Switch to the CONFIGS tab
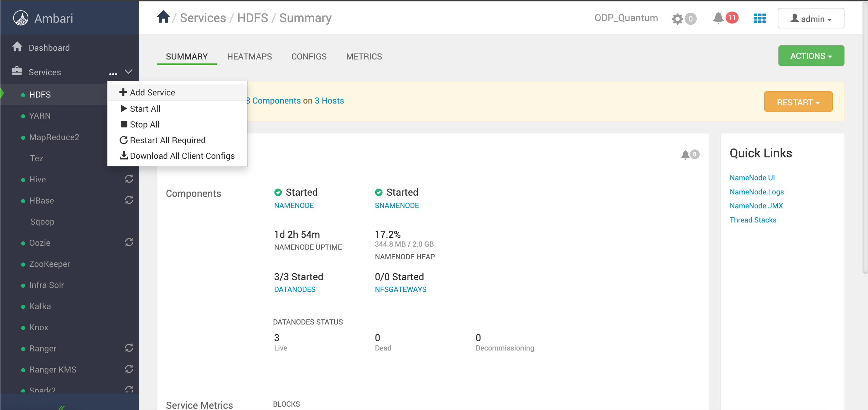Screen dimensions: 868x410 click(309, 56)
